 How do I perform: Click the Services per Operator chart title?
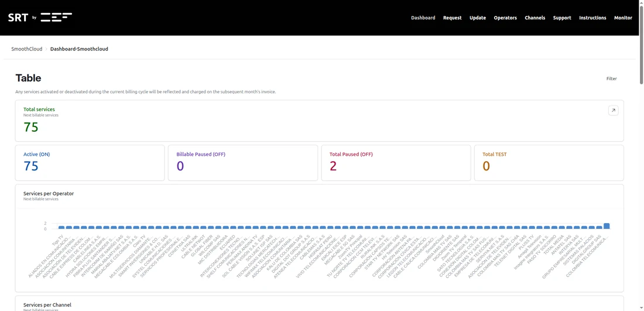[x=49, y=193]
